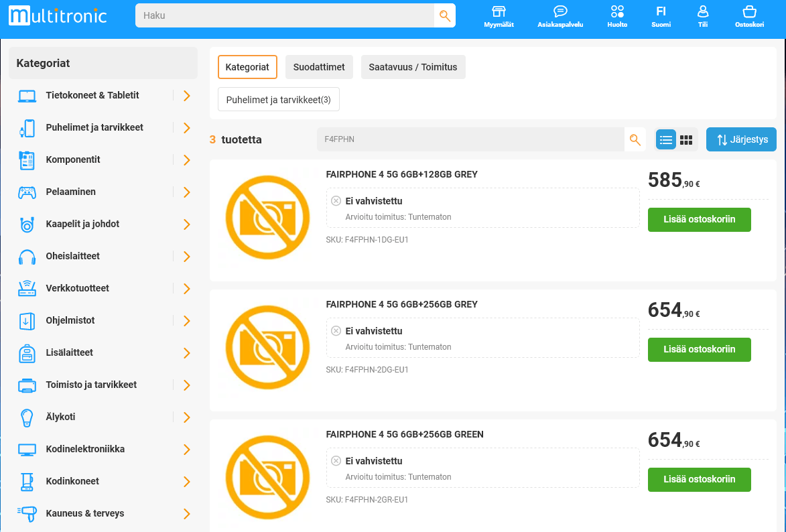The width and height of the screenshot is (786, 532).
Task: Open the Järjestys sort button
Action: pyautogui.click(x=741, y=139)
